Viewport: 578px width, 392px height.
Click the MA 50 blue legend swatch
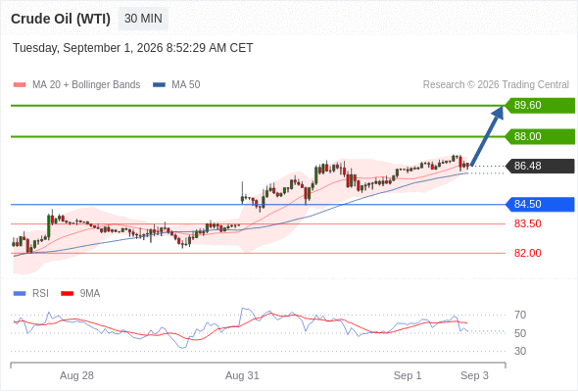[159, 85]
